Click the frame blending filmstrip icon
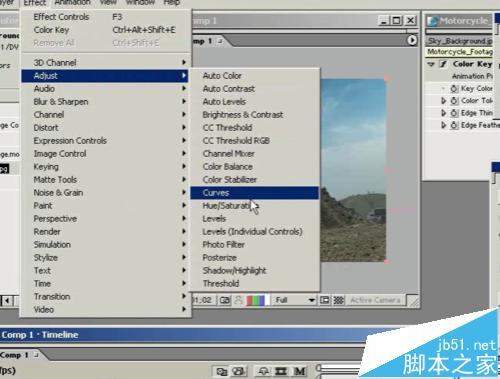The width and height of the screenshot is (500, 379). [281, 371]
